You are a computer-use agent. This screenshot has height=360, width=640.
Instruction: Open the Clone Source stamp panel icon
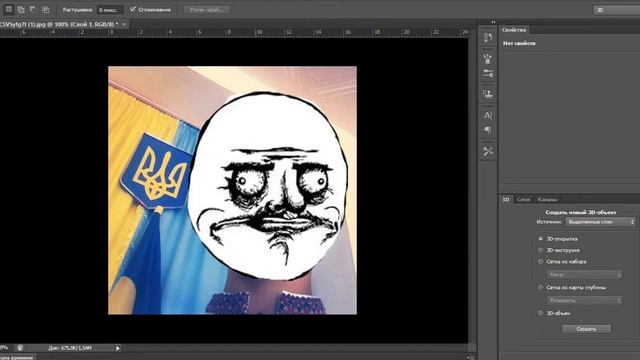[488, 94]
